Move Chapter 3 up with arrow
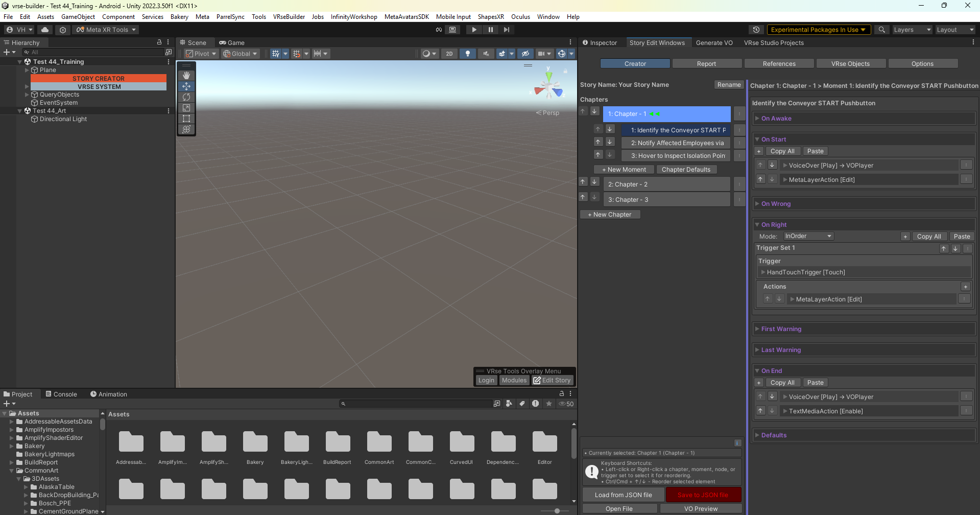980x515 pixels. 583,197
